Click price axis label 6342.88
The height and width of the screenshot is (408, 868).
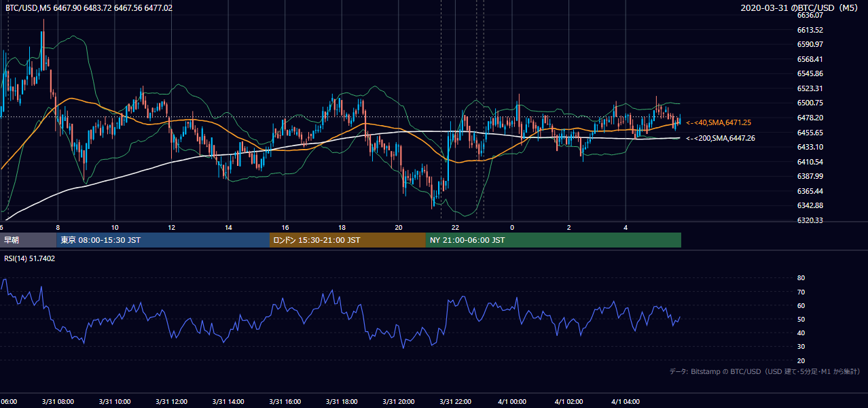click(x=810, y=205)
